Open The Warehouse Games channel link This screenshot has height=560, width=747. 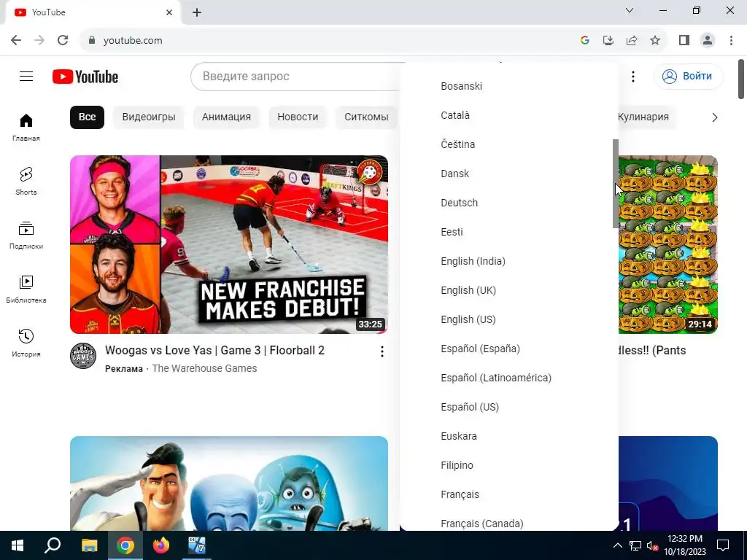point(204,368)
